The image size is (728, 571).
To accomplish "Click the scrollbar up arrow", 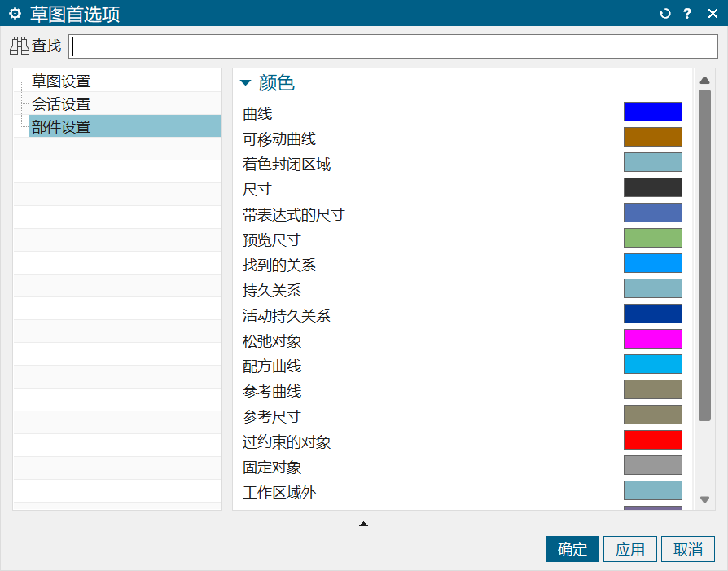I will [x=704, y=81].
